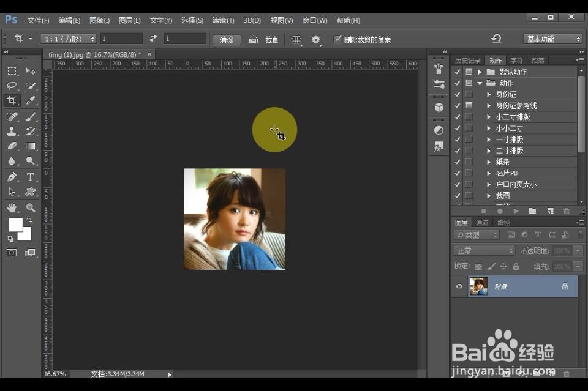Image resolution: width=588 pixels, height=391 pixels.
Task: Select the Zoom tool
Action: click(31, 207)
